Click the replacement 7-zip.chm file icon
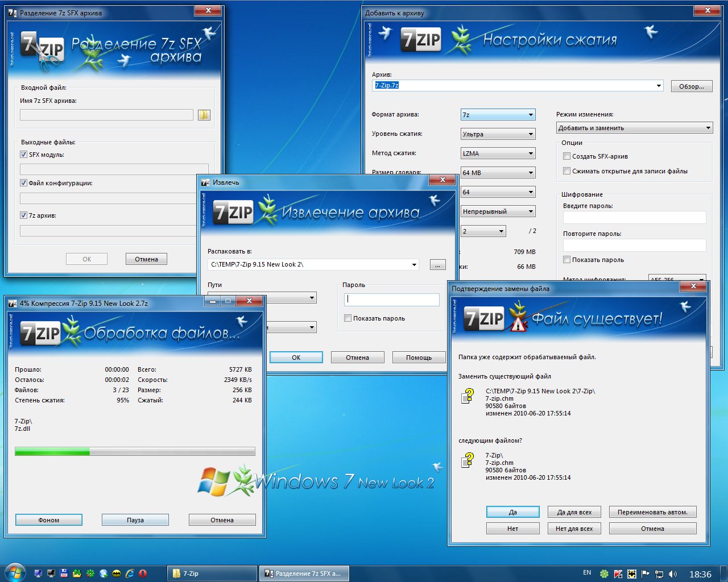This screenshot has width=728, height=582. [x=468, y=460]
